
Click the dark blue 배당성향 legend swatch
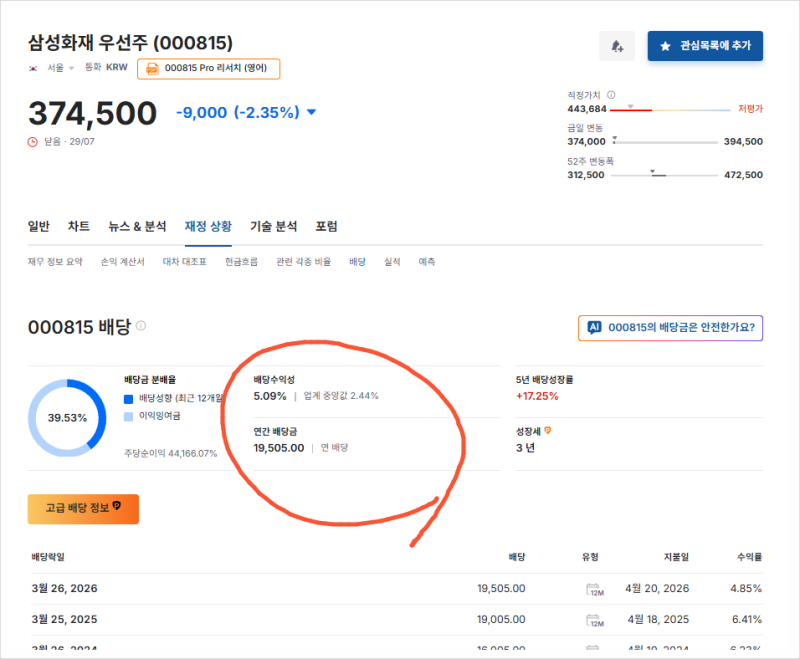tap(129, 399)
